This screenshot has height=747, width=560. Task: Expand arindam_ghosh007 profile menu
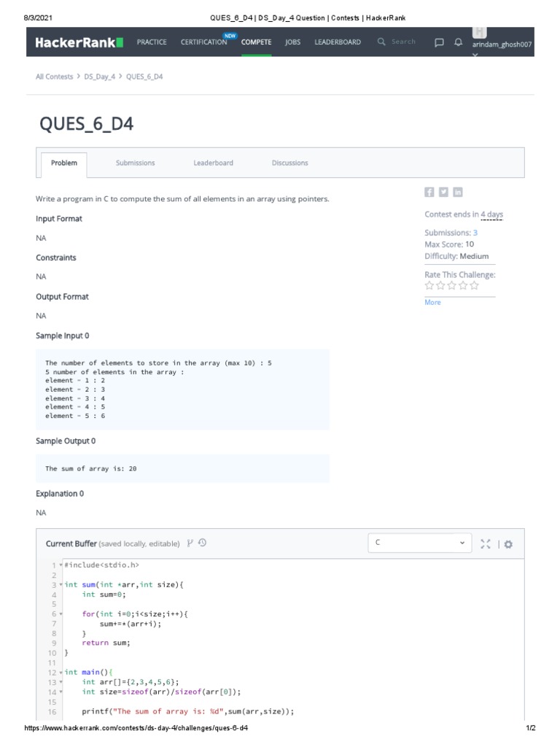(x=502, y=45)
